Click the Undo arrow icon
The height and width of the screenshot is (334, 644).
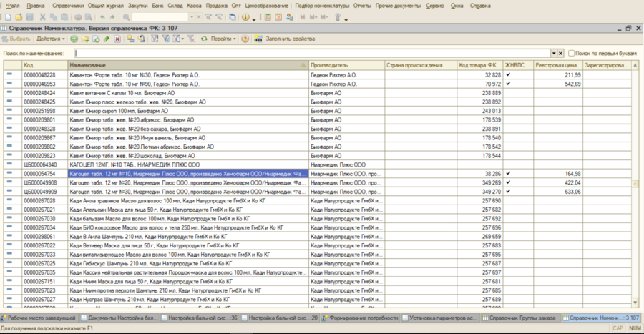point(102,17)
